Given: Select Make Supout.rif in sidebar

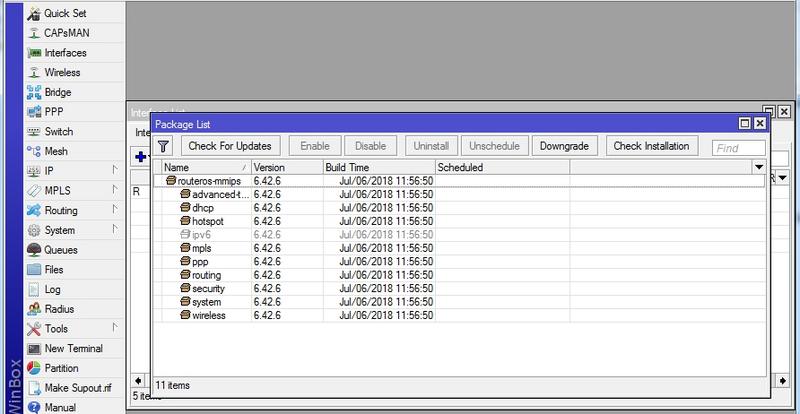Looking at the screenshot, I should 73,388.
